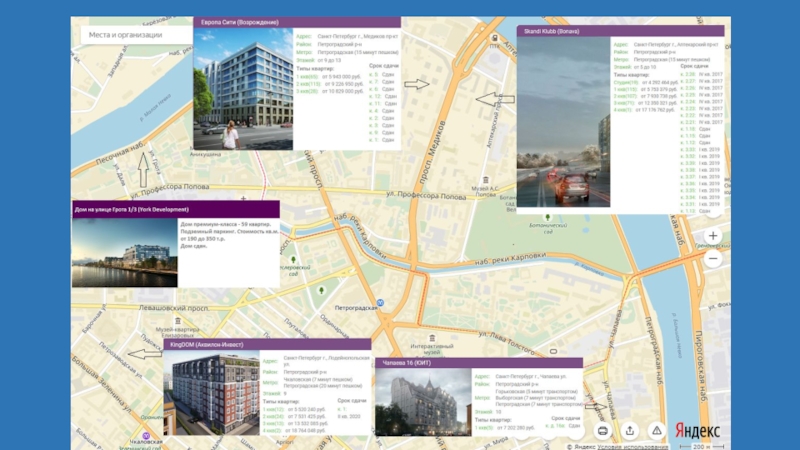Screen dimensions: 800x450
Task: Click the report error warning triangle icon
Action: click(x=657, y=431)
